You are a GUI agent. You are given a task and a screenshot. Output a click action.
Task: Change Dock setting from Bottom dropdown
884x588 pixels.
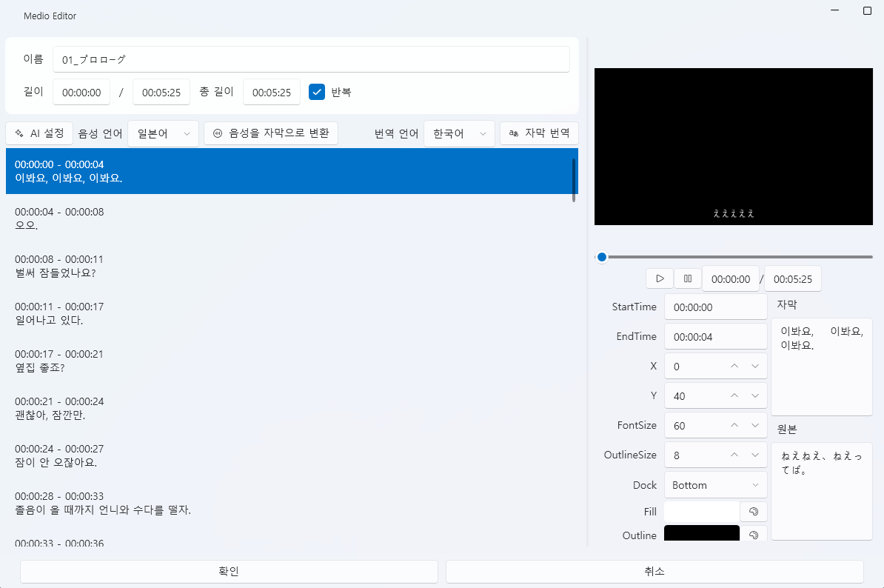tap(715, 484)
